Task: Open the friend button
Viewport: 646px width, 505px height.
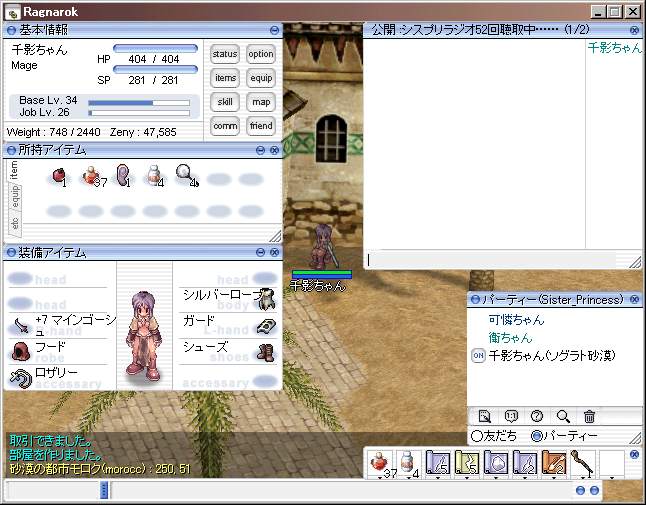Action: pyautogui.click(x=261, y=126)
